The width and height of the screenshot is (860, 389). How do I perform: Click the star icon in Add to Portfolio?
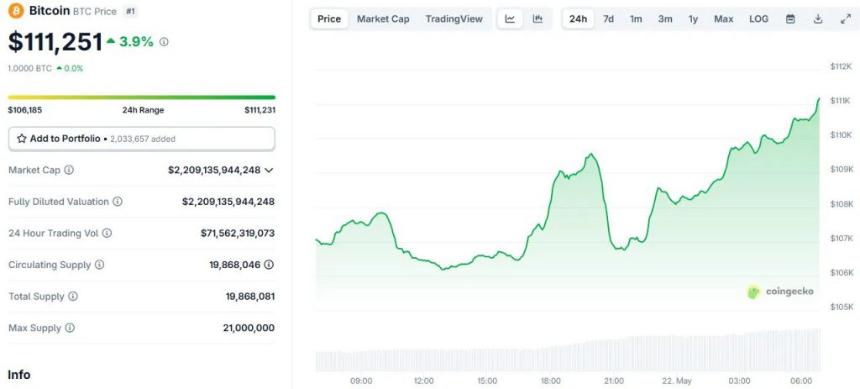[21, 139]
